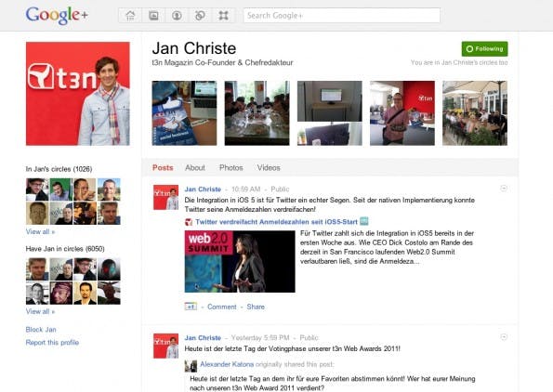Click the +1 button on Twitter post
The height and width of the screenshot is (392, 553).
(191, 307)
